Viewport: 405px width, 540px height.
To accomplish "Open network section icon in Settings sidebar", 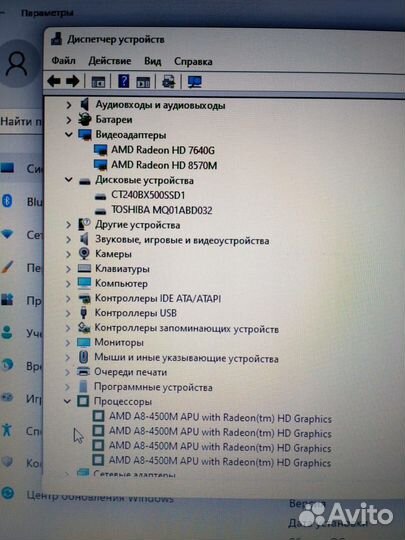I will tap(7, 234).
